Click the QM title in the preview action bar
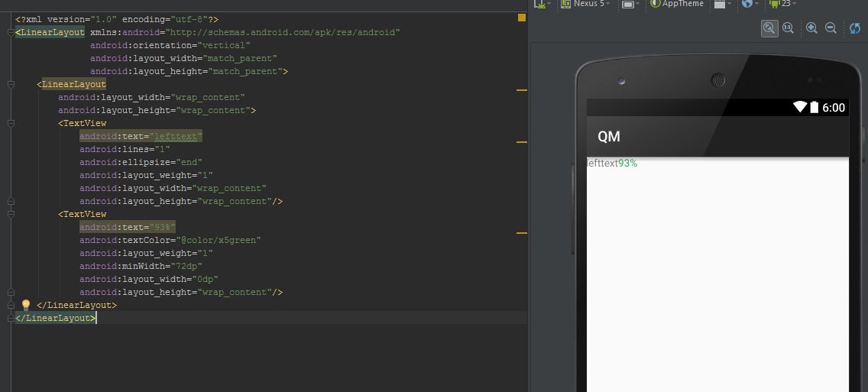This screenshot has height=392, width=868. point(609,137)
